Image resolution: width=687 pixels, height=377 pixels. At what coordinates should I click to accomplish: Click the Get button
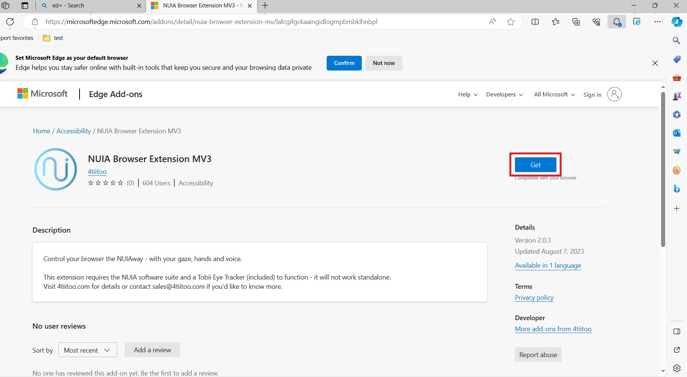535,165
